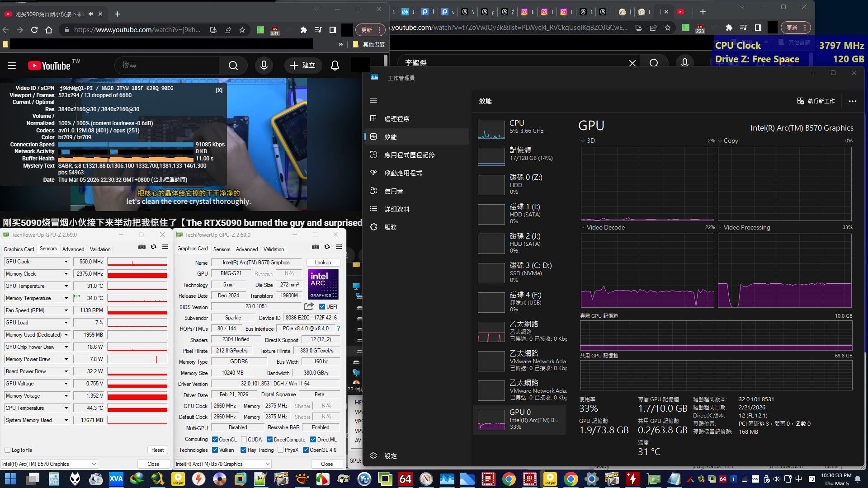Open App history page in Task Manager

tap(409, 155)
